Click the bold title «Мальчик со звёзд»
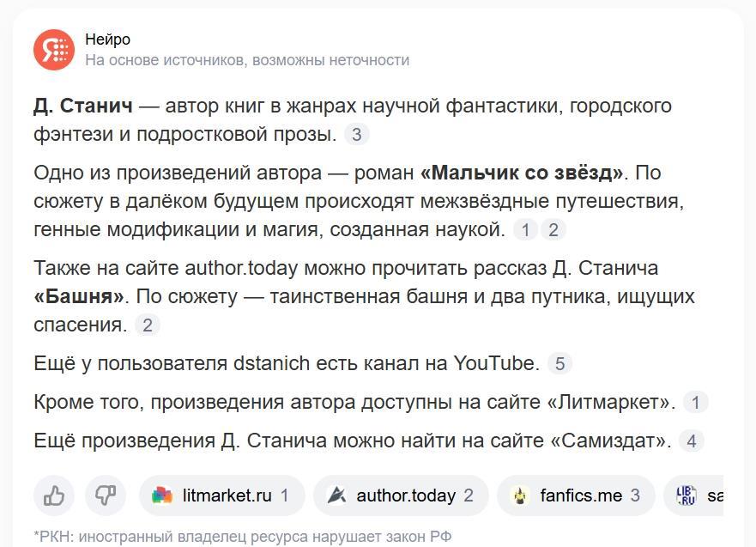 522,173
